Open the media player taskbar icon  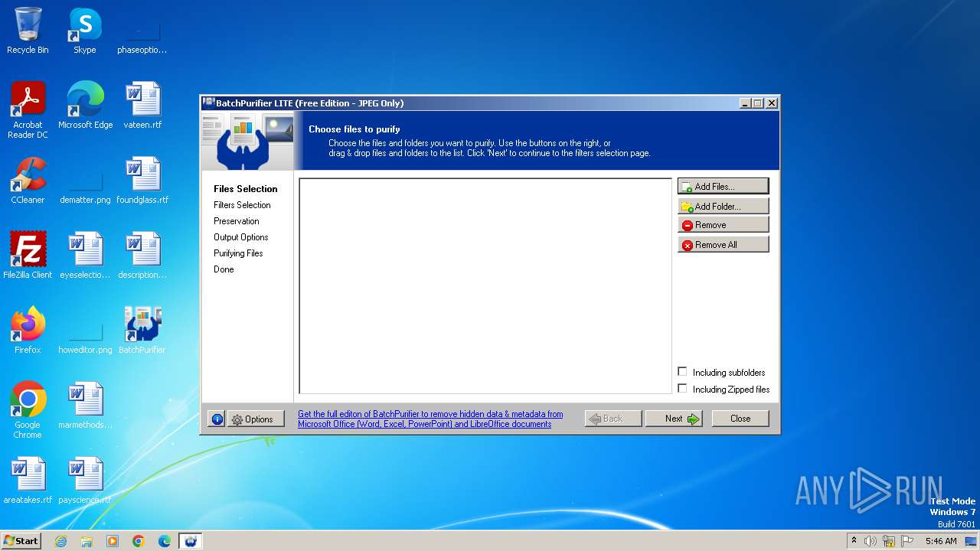tap(113, 541)
